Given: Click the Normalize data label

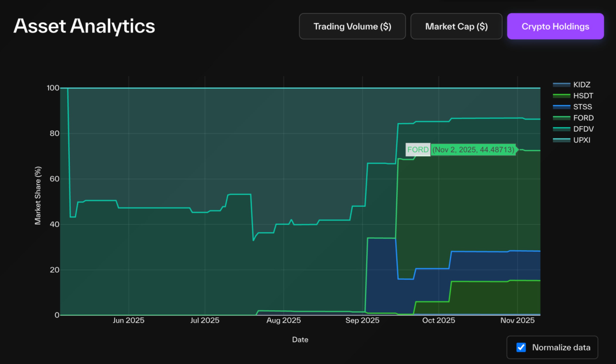Looking at the screenshot, I should coord(561,347).
